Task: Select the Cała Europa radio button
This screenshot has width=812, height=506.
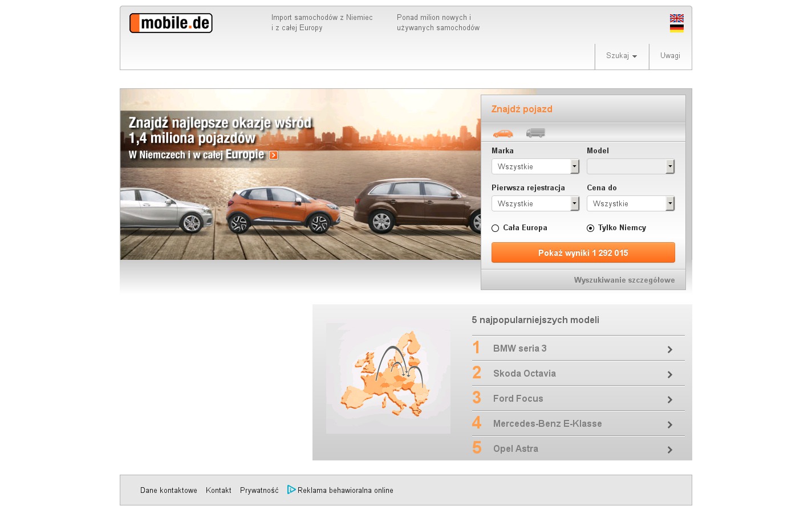Action: point(495,228)
